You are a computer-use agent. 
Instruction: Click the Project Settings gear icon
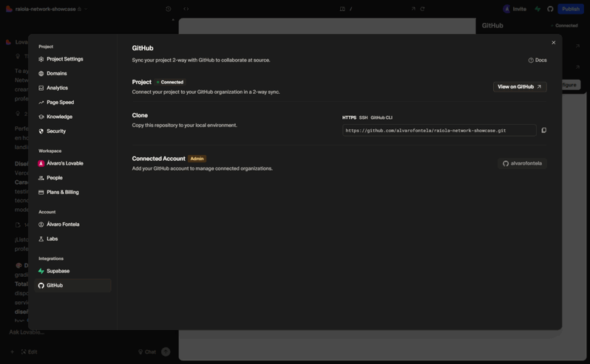[41, 59]
